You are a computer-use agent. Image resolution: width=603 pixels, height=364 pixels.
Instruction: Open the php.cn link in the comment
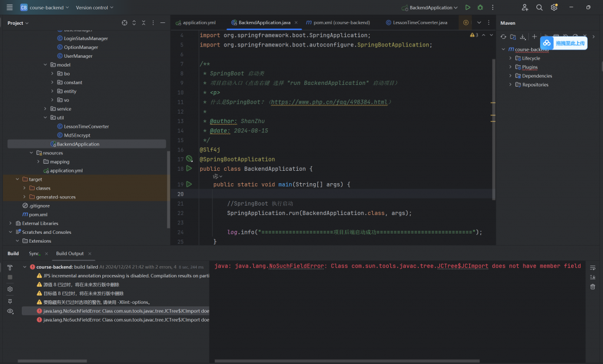[329, 102]
